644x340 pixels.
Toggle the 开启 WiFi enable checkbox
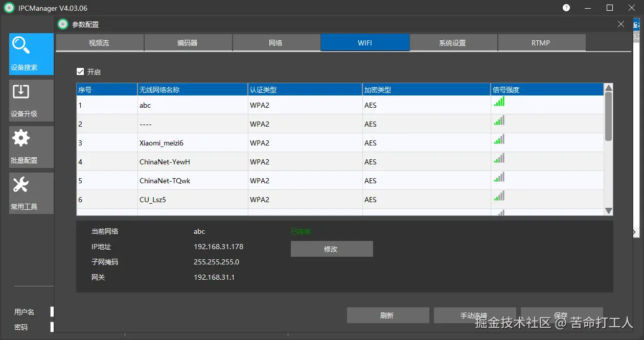[x=80, y=71]
